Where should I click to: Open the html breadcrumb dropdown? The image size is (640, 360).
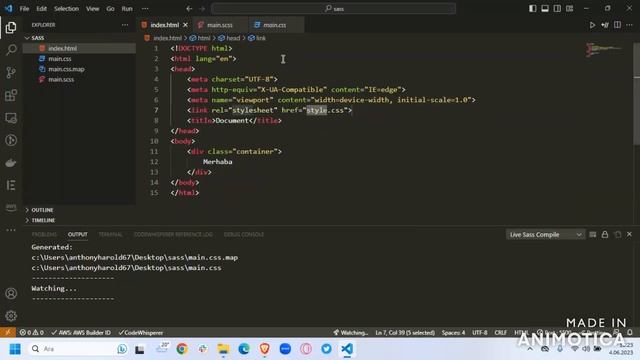[x=200, y=38]
